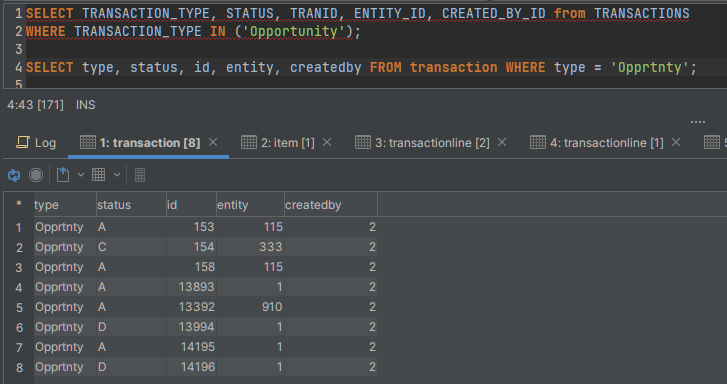727x384 pixels.
Task: Open the export options dropdown arrow
Action: (81, 175)
